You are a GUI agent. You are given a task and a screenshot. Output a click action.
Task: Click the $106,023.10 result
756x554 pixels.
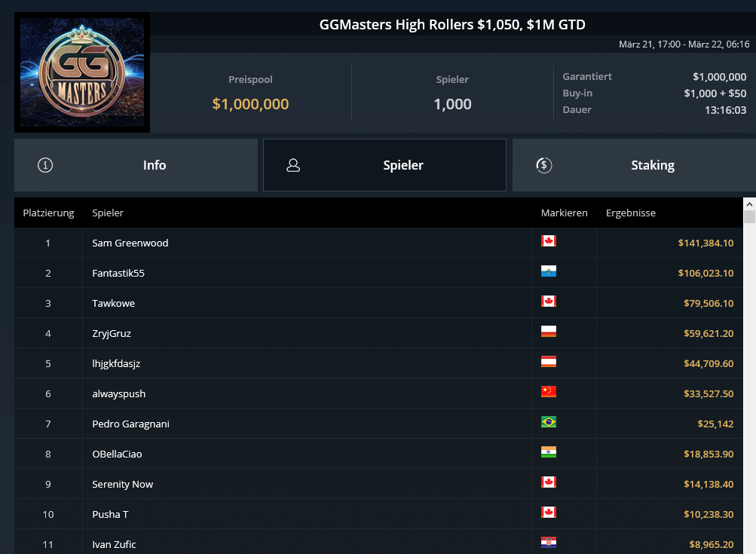[x=705, y=273]
